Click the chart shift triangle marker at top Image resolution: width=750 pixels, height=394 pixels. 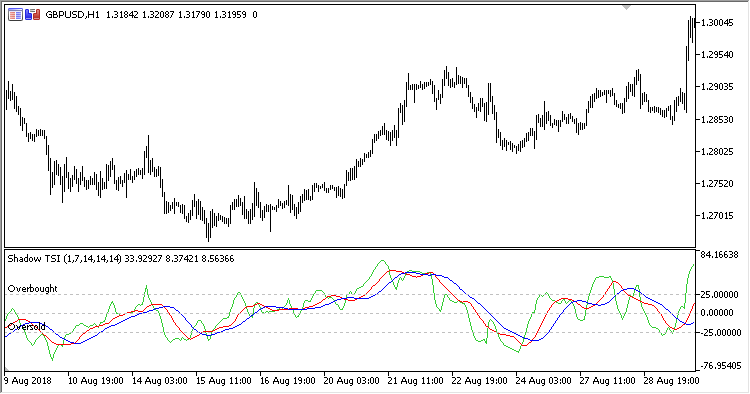click(x=627, y=8)
